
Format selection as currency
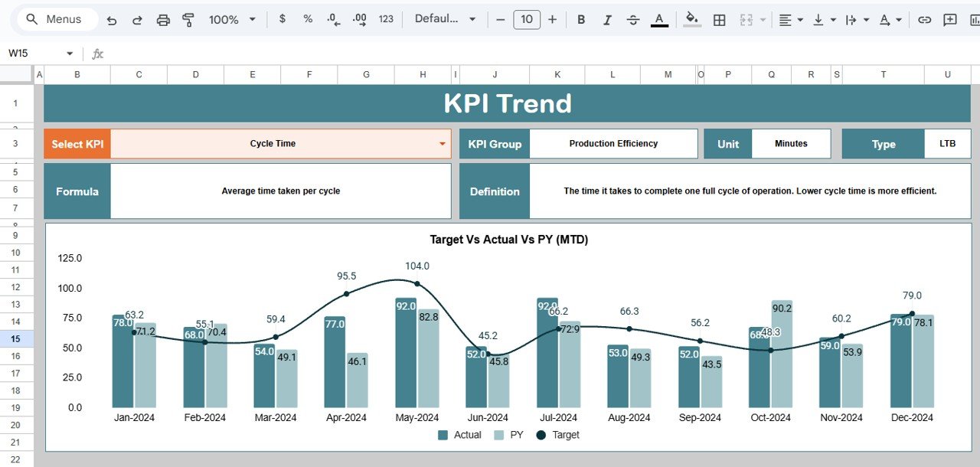(283, 19)
